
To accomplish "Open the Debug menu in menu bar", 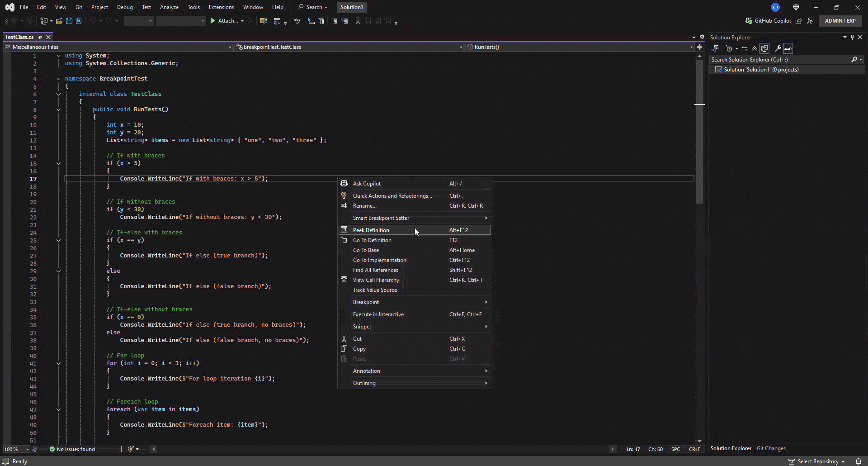I will [125, 7].
